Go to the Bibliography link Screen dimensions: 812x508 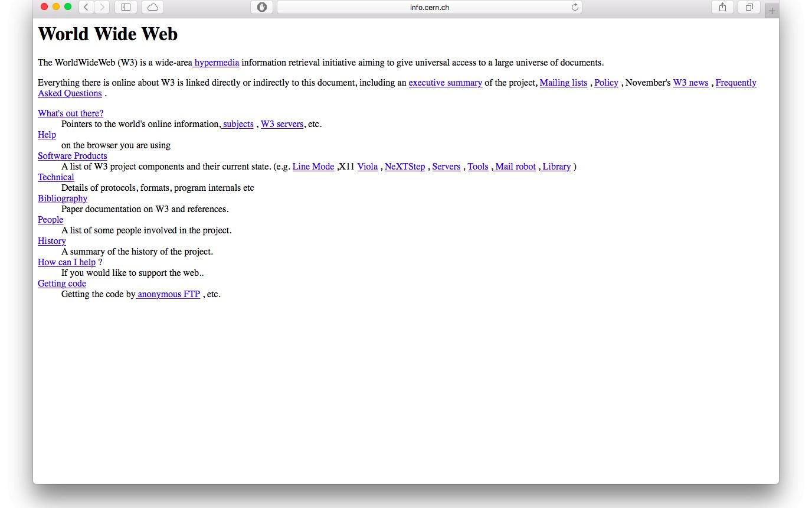point(63,198)
